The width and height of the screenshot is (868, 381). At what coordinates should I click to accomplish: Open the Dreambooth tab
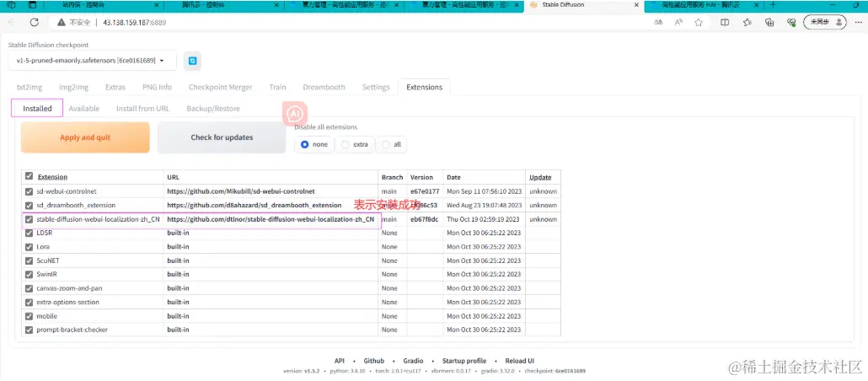324,87
